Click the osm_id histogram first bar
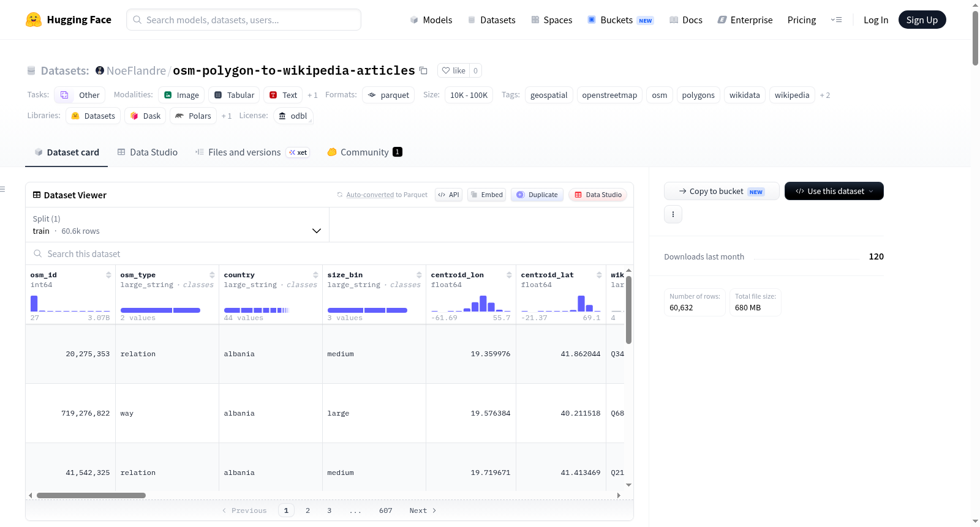This screenshot has height=527, width=980. pyautogui.click(x=34, y=304)
